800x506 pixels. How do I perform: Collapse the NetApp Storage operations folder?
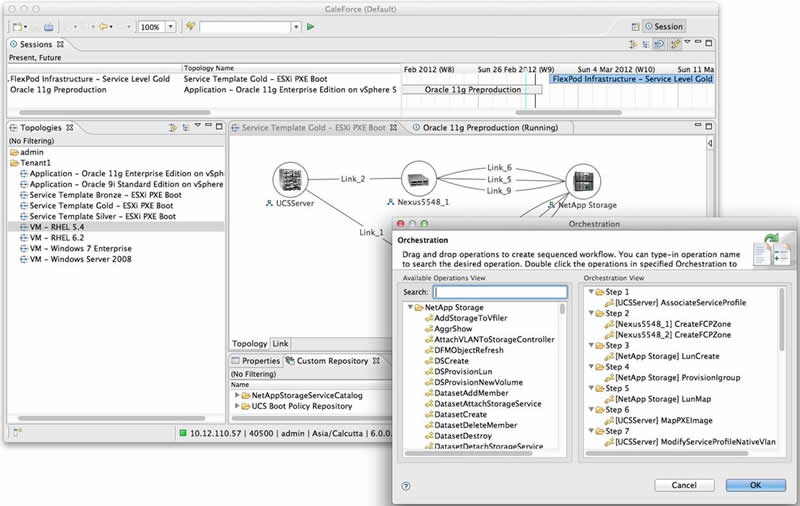pyautogui.click(x=411, y=308)
